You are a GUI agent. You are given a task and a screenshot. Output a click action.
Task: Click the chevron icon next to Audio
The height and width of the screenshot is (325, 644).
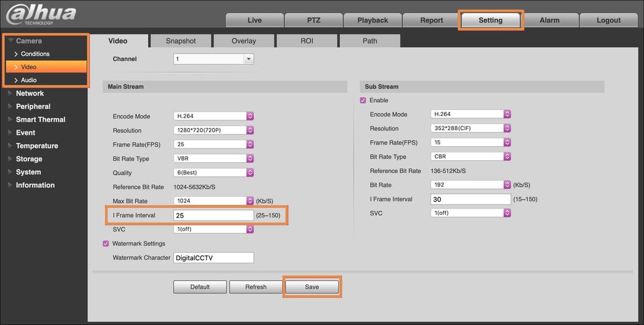(x=16, y=80)
